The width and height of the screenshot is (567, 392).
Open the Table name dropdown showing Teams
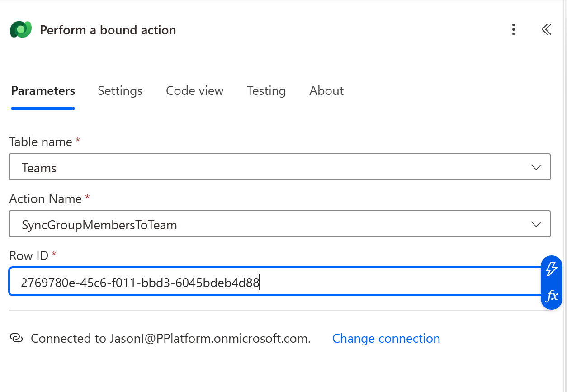tap(271, 167)
